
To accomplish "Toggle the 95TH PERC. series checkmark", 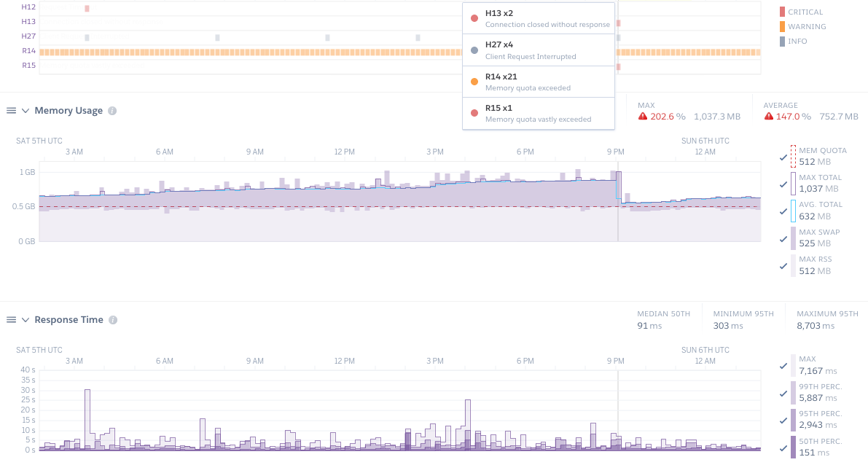I will pyautogui.click(x=783, y=421).
